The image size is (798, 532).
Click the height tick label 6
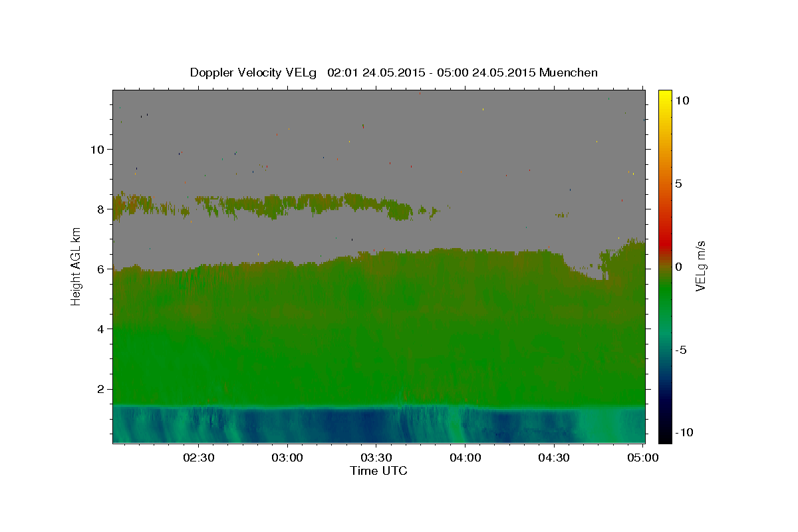point(100,269)
